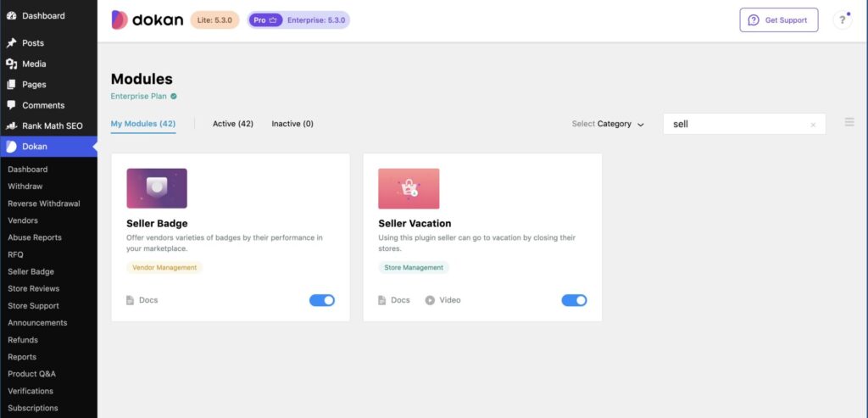Screen dimensions: 868x418
Task: Open the Seller Badge submenu item
Action: pos(31,272)
